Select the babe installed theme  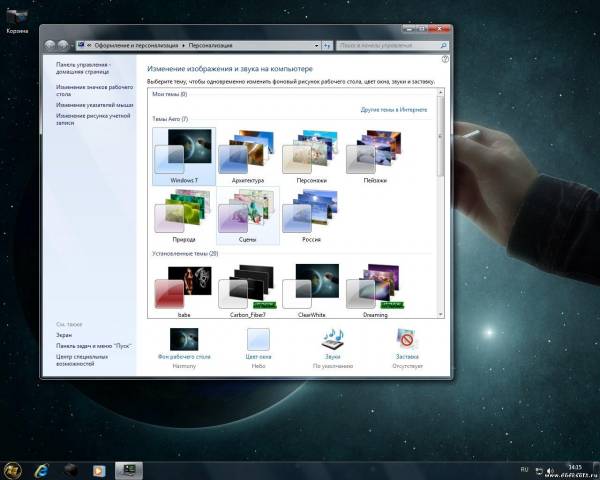point(184,290)
